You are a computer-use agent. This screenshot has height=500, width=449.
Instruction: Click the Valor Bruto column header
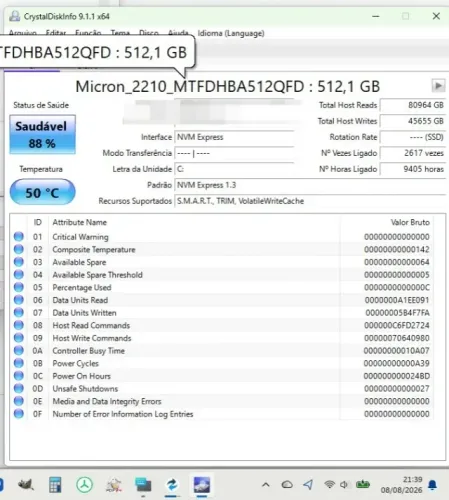410,222
